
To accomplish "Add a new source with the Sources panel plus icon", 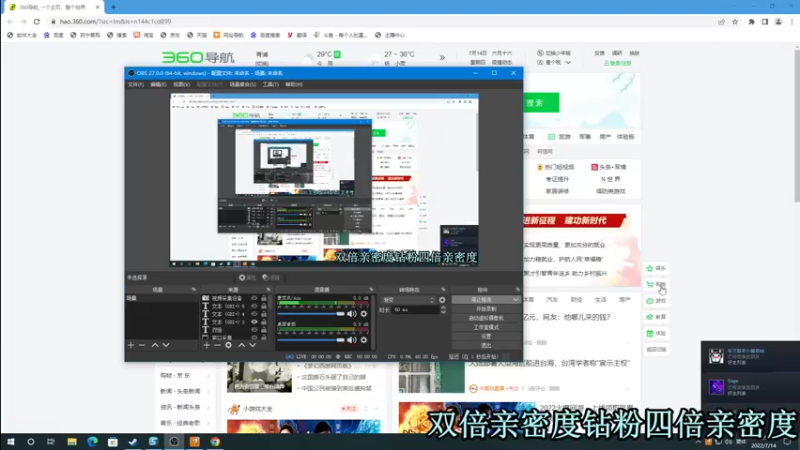I will coord(206,345).
